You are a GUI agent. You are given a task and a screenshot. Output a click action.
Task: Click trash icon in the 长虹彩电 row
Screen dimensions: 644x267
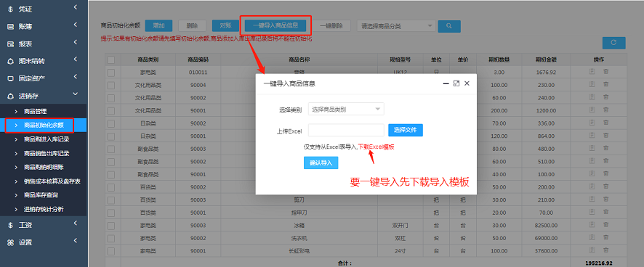(x=605, y=250)
